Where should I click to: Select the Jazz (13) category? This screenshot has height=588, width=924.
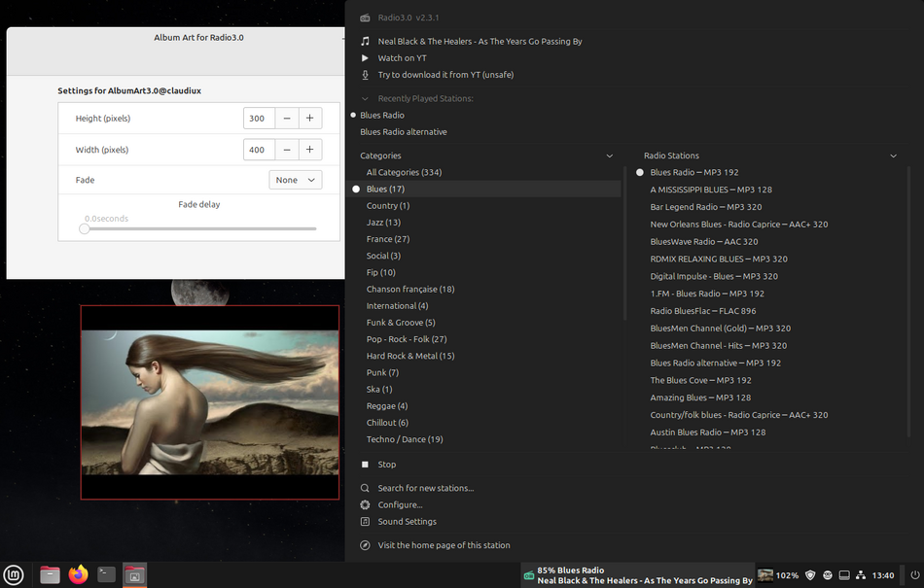[x=383, y=223]
